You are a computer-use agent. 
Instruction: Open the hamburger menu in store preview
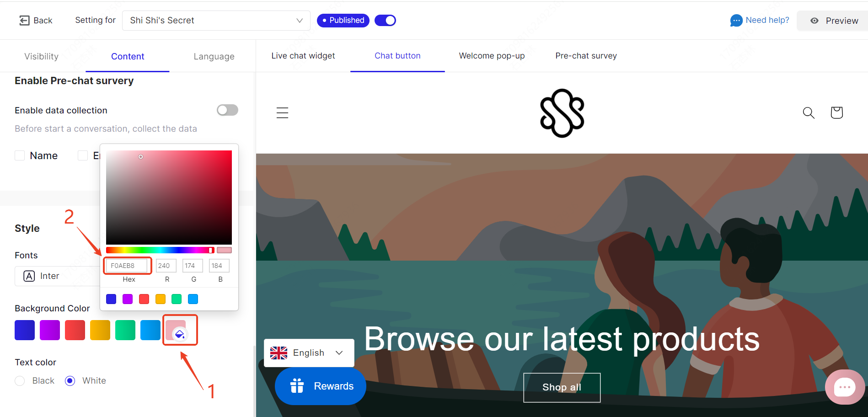[x=282, y=112]
